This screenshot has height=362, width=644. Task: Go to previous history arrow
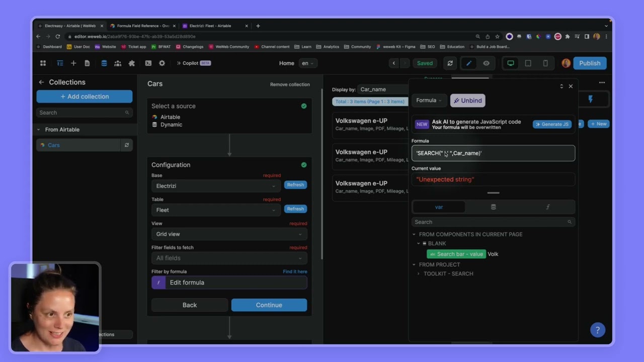[394, 63]
